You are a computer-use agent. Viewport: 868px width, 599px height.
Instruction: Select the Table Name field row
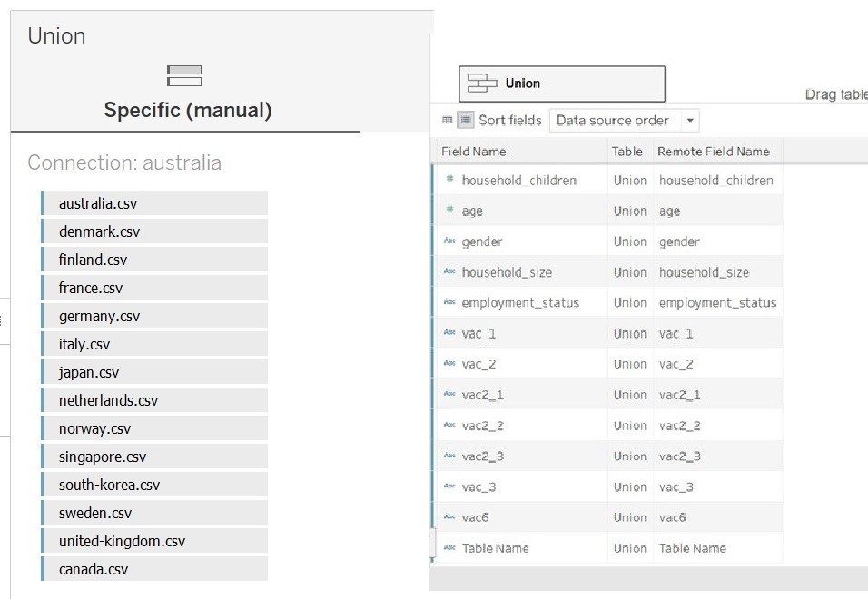495,548
